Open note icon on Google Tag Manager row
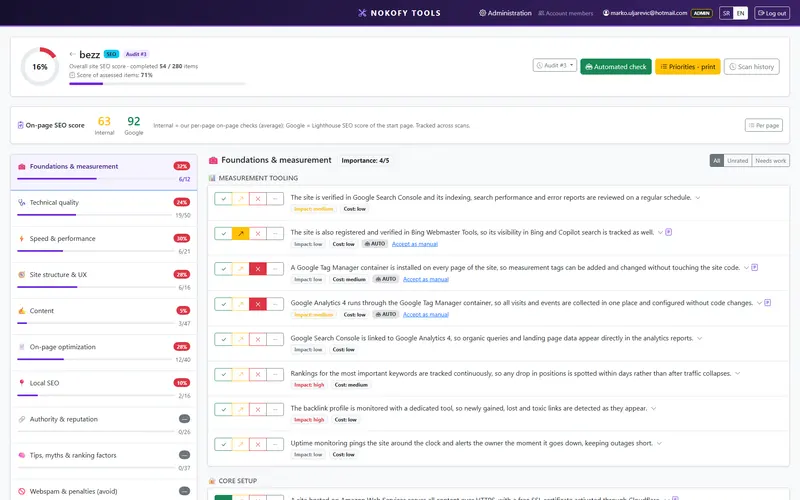The width and height of the screenshot is (800, 500). [x=755, y=267]
